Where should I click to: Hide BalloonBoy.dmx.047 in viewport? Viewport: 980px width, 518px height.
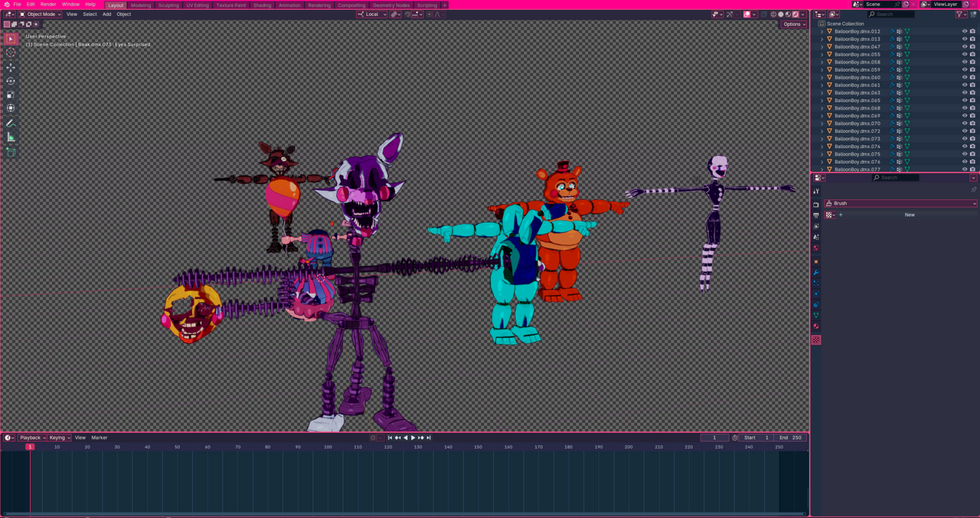[964, 47]
